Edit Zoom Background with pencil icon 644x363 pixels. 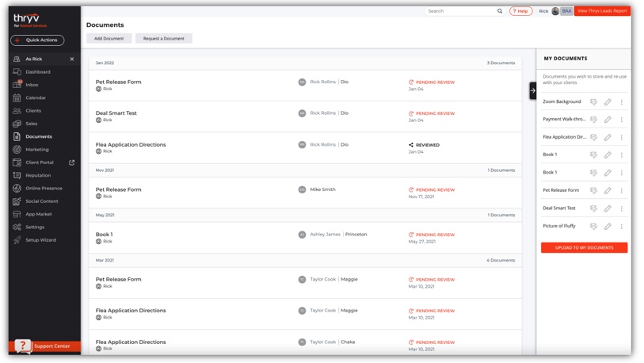click(x=608, y=102)
